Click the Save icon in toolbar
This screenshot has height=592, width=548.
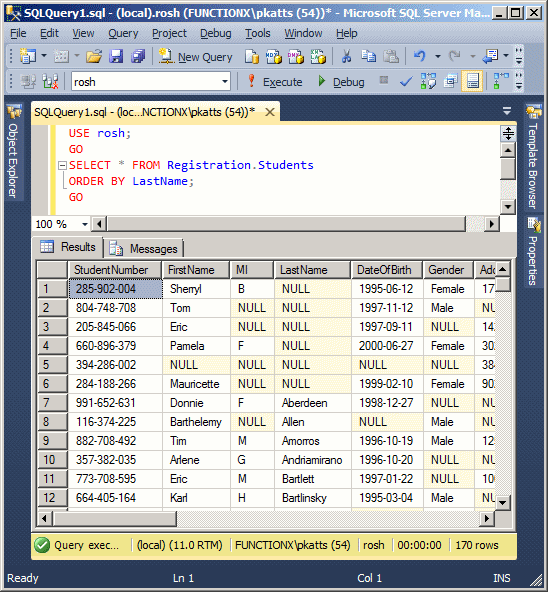click(116, 57)
